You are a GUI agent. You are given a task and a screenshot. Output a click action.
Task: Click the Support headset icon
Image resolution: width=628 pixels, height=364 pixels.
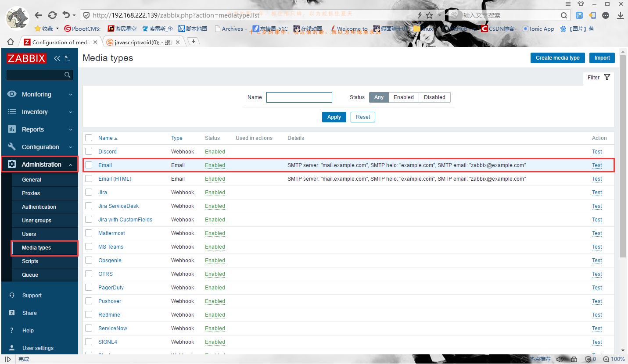pyautogui.click(x=12, y=296)
